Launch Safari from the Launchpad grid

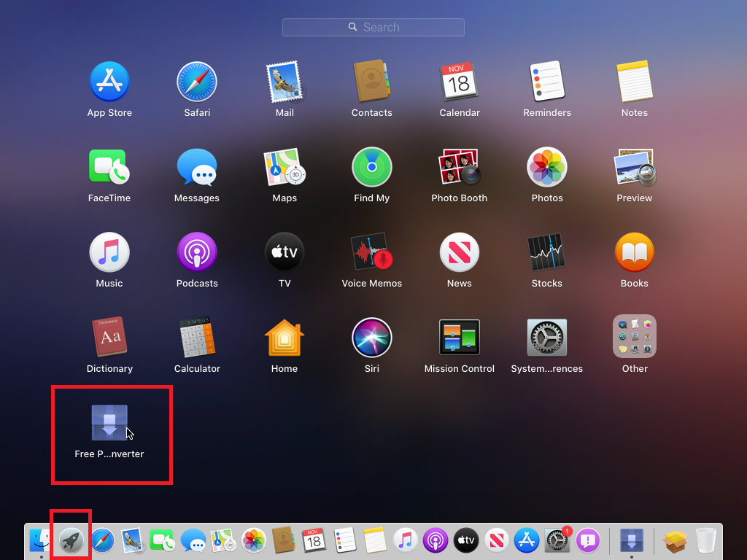pos(197,82)
